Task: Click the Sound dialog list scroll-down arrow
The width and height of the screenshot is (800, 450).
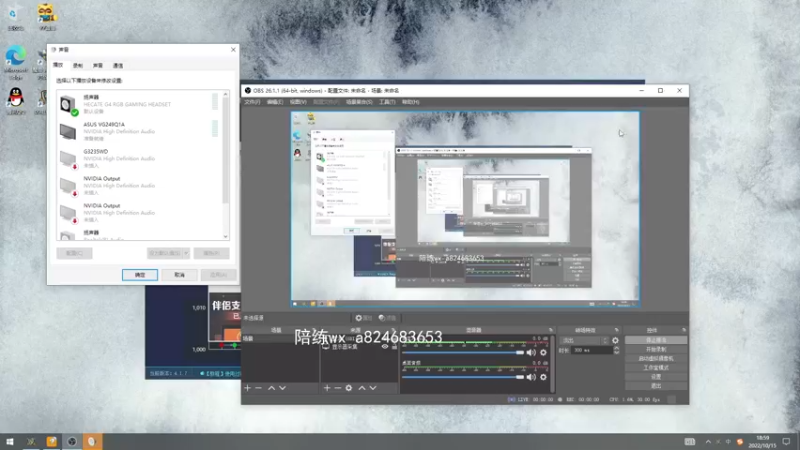Action: click(x=226, y=237)
